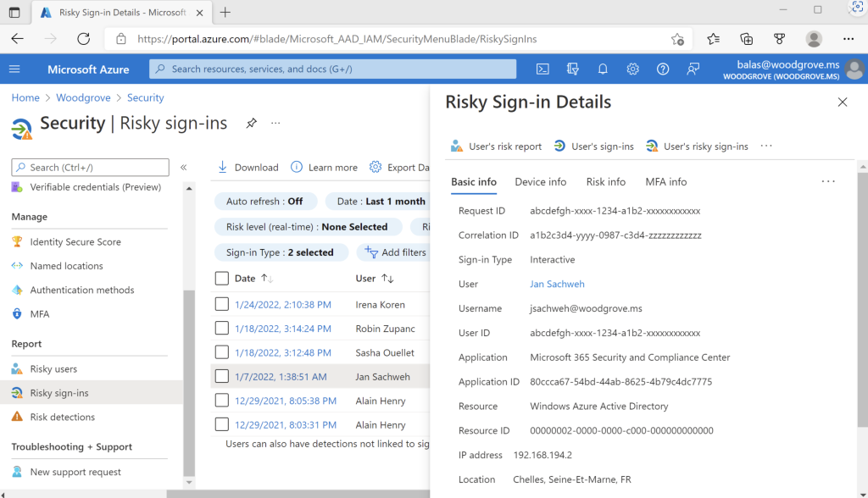The width and height of the screenshot is (868, 498).
Task: Open a new browser tab
Action: [x=225, y=12]
